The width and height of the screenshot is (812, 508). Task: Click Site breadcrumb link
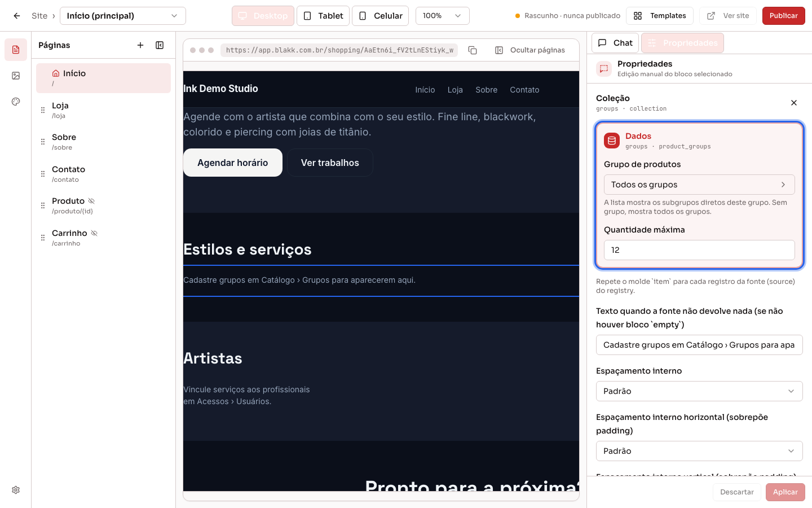click(x=39, y=16)
